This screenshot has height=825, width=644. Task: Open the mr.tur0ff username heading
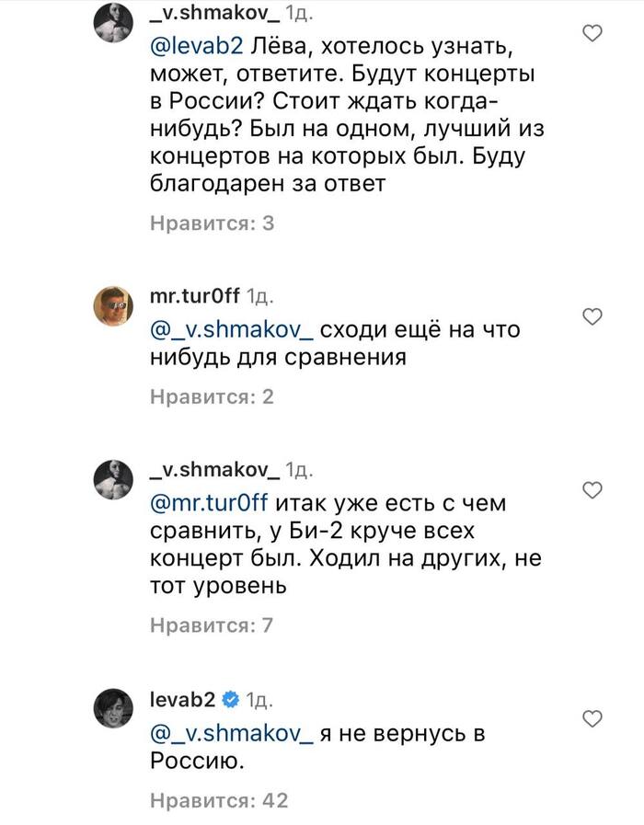tap(194, 297)
